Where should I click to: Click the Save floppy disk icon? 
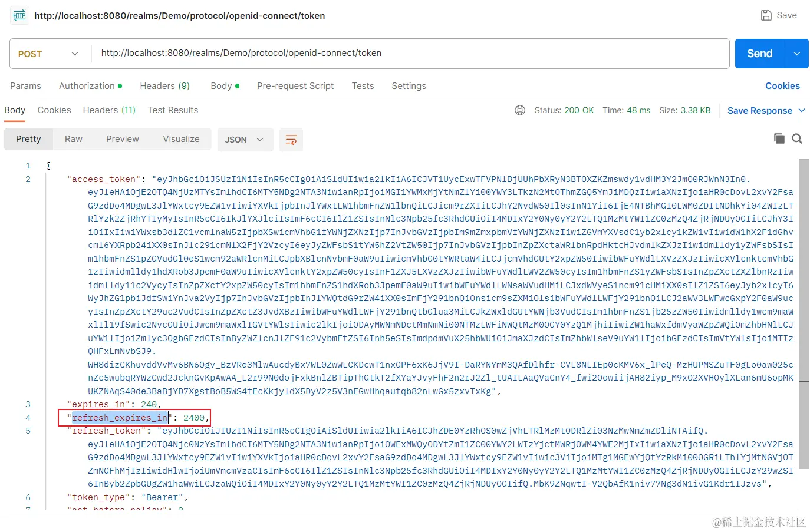tap(766, 15)
